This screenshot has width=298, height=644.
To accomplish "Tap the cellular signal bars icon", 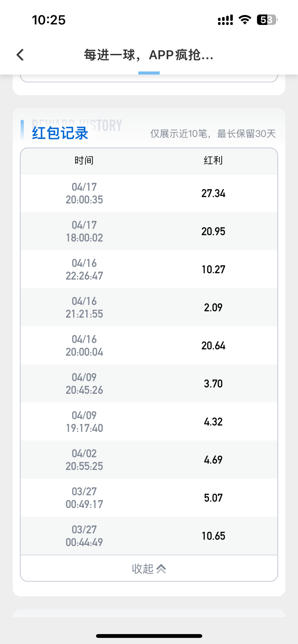I will 225,20.
